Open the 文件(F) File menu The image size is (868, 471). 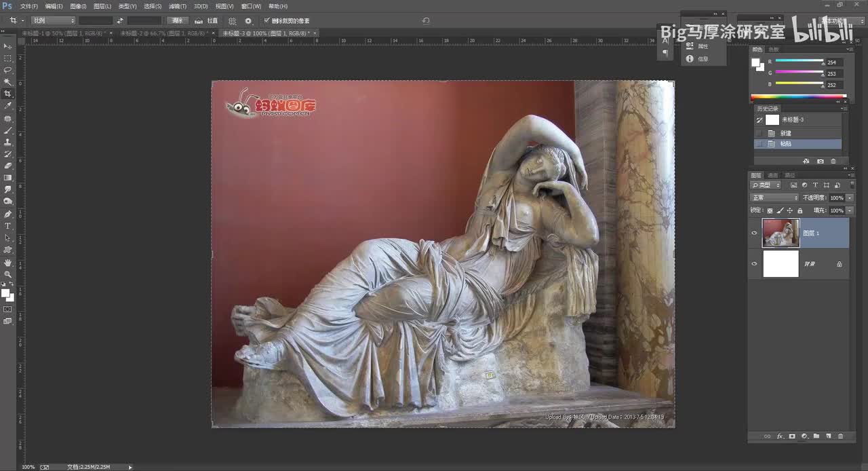click(29, 6)
